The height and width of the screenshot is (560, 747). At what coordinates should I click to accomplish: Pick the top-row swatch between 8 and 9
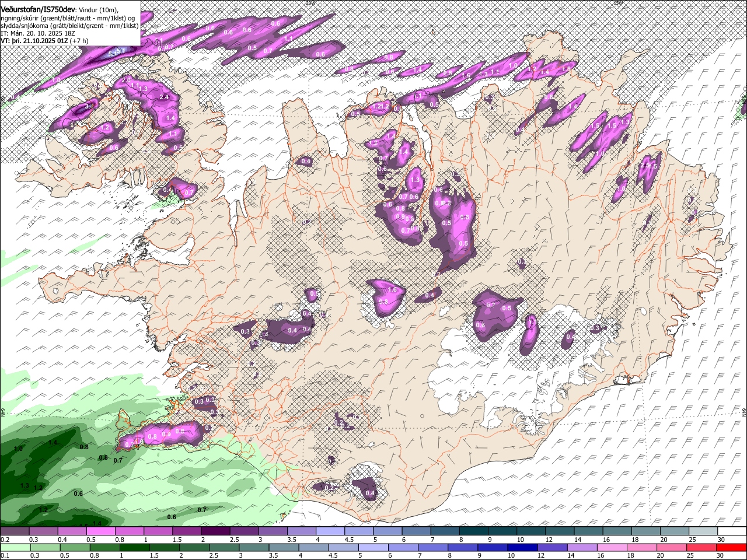click(x=474, y=531)
